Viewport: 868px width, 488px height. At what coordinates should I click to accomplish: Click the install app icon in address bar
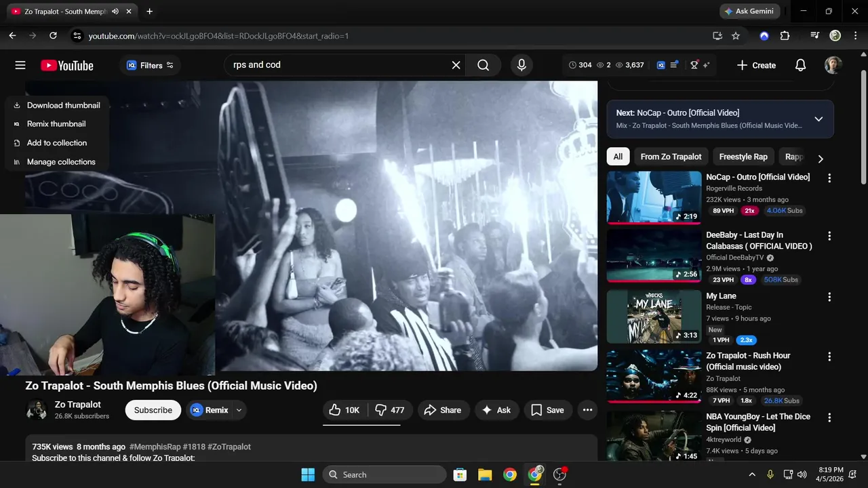(x=717, y=36)
